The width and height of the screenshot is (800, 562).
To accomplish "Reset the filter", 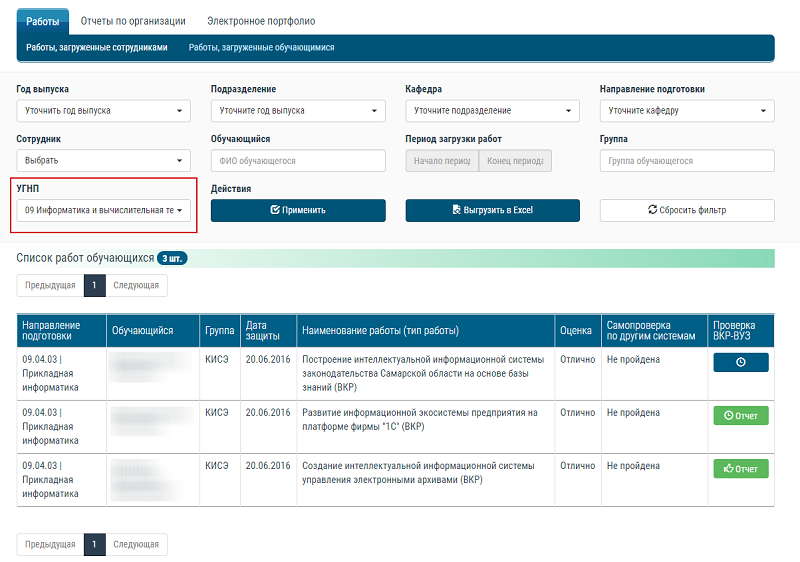I will [x=687, y=210].
